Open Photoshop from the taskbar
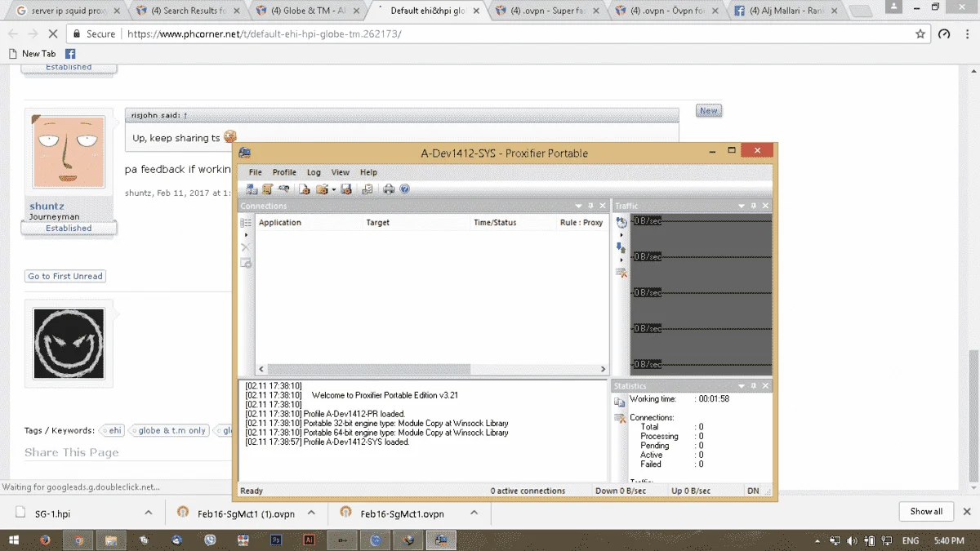980x551 pixels. pyautogui.click(x=276, y=540)
